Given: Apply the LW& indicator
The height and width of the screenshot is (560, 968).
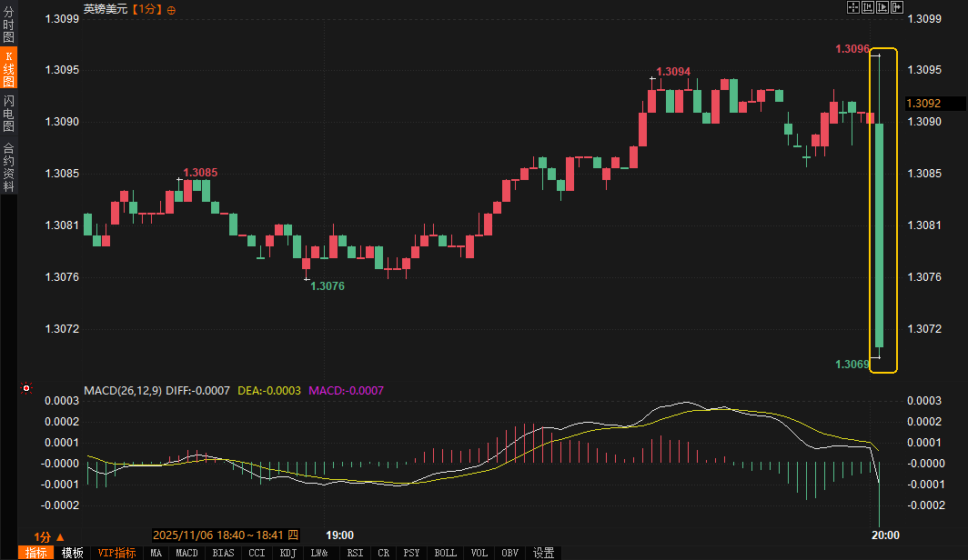Looking at the screenshot, I should click(319, 553).
